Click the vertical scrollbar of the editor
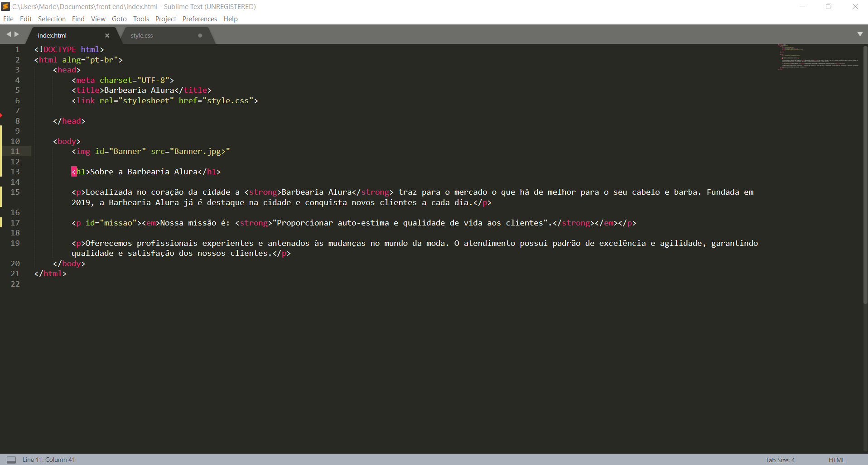Viewport: 868px width, 465px height. (x=865, y=174)
